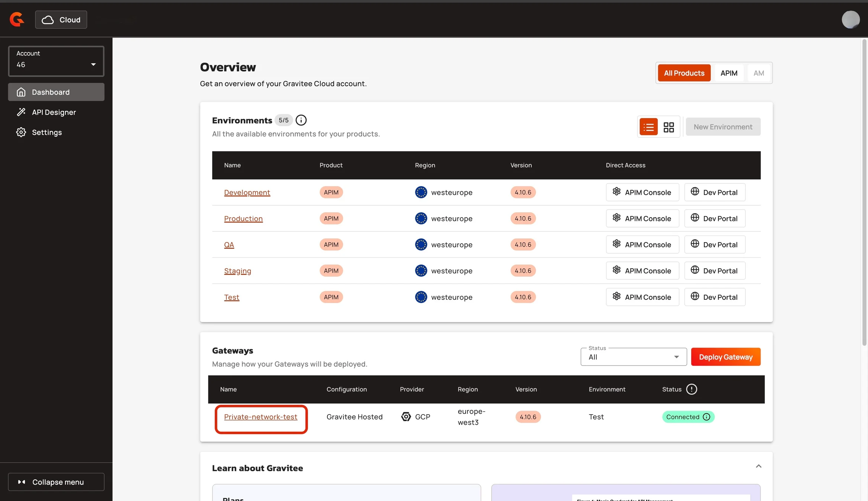868x501 pixels.
Task: Click the Deploy Gateway button
Action: (725, 357)
